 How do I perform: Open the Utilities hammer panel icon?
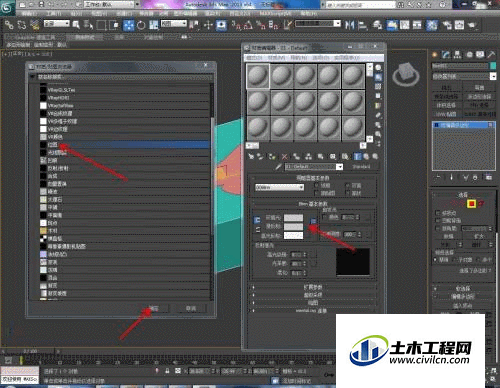(x=491, y=54)
